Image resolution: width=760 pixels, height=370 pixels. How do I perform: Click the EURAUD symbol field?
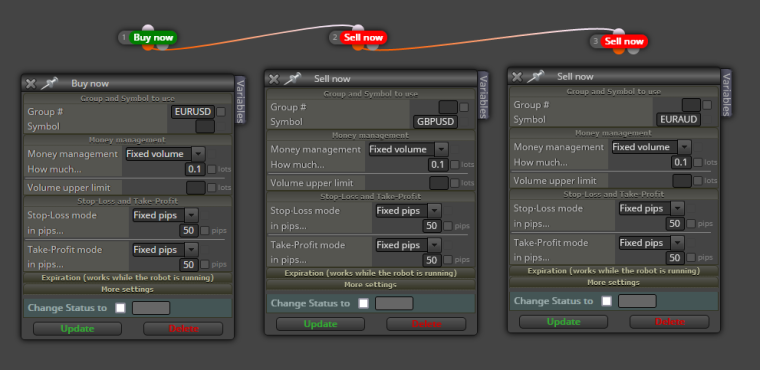[x=679, y=119]
